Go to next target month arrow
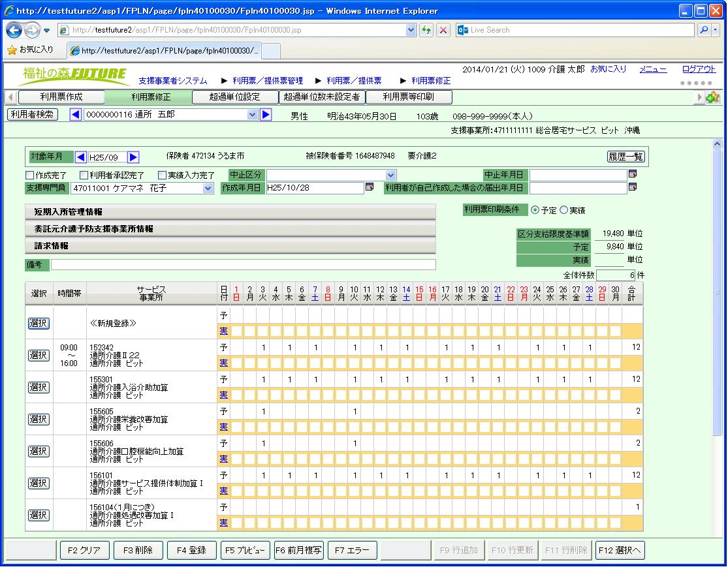 [133, 157]
